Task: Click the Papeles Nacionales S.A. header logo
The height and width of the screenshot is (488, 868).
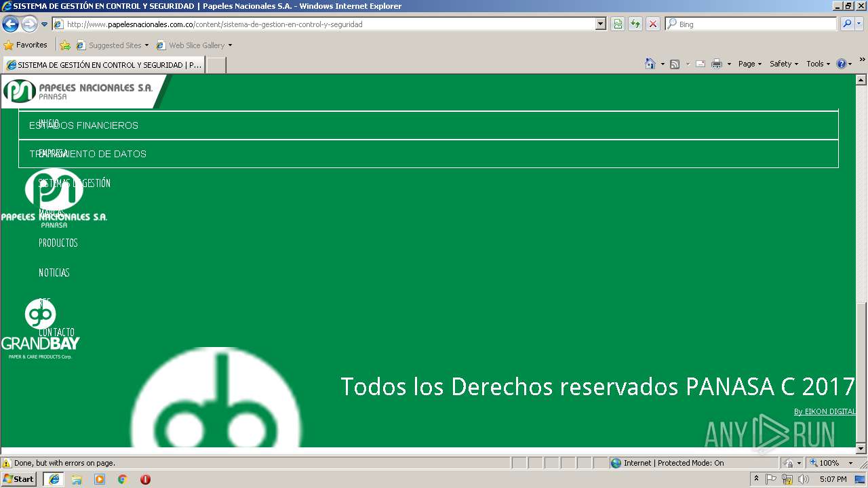Action: [x=78, y=91]
